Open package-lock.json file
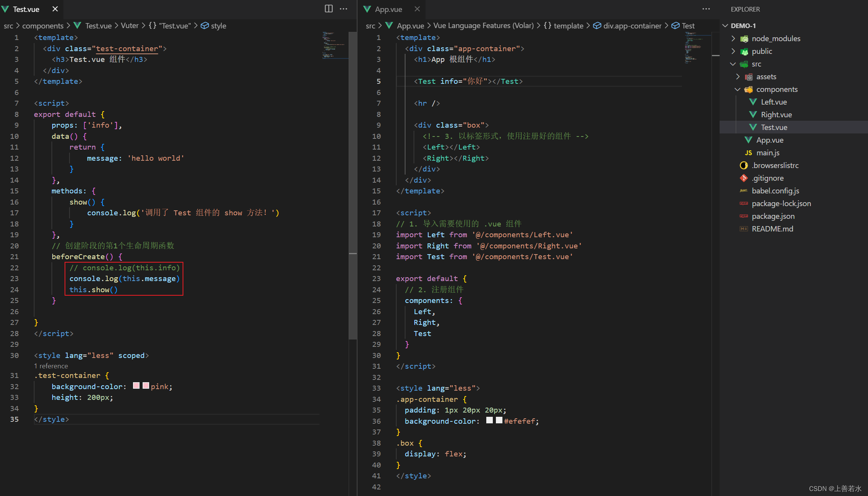868x496 pixels. (x=781, y=203)
